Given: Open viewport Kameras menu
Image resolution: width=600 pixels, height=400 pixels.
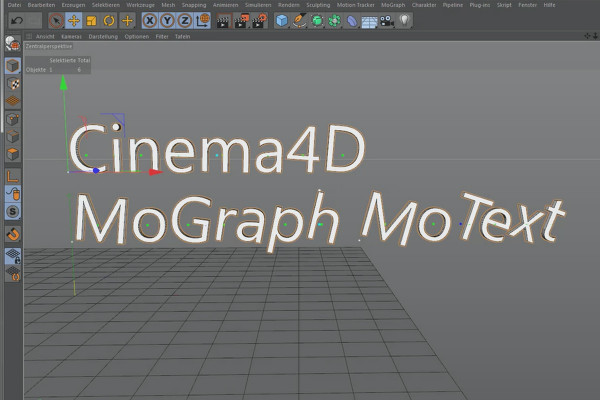Looking at the screenshot, I should point(71,37).
